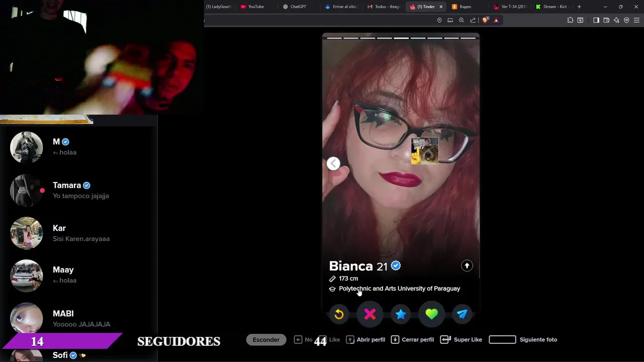Viewport: 644px width, 362px height.
Task: Open Tamara's conversation
Action: (x=78, y=191)
